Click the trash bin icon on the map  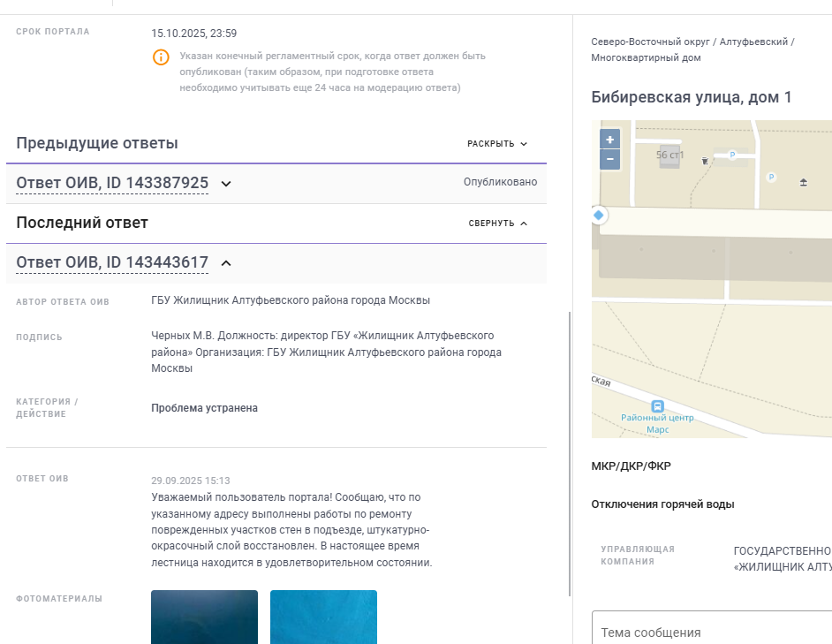point(705,161)
